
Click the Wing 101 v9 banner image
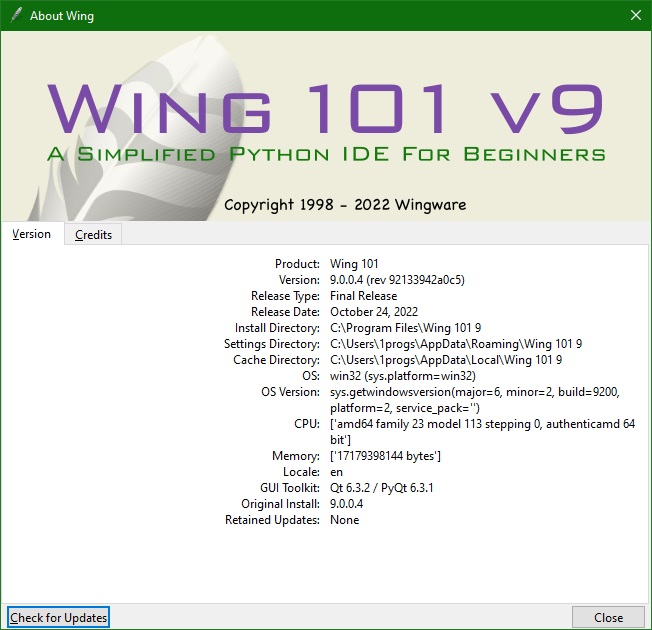(x=326, y=126)
